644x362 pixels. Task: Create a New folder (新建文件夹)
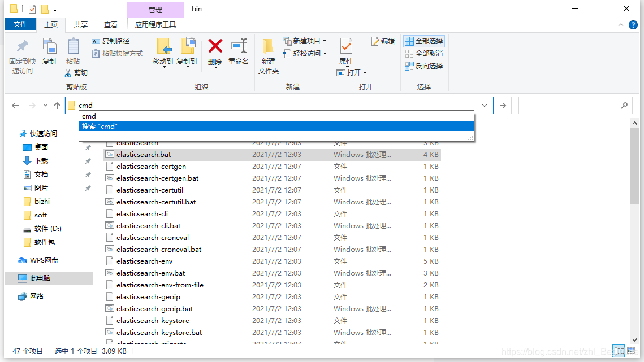tap(268, 56)
